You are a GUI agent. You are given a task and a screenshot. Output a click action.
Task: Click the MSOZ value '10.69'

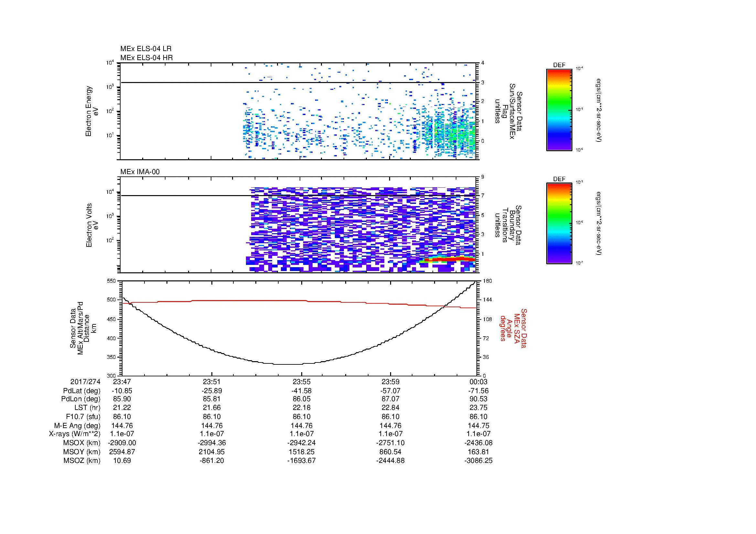click(x=122, y=461)
